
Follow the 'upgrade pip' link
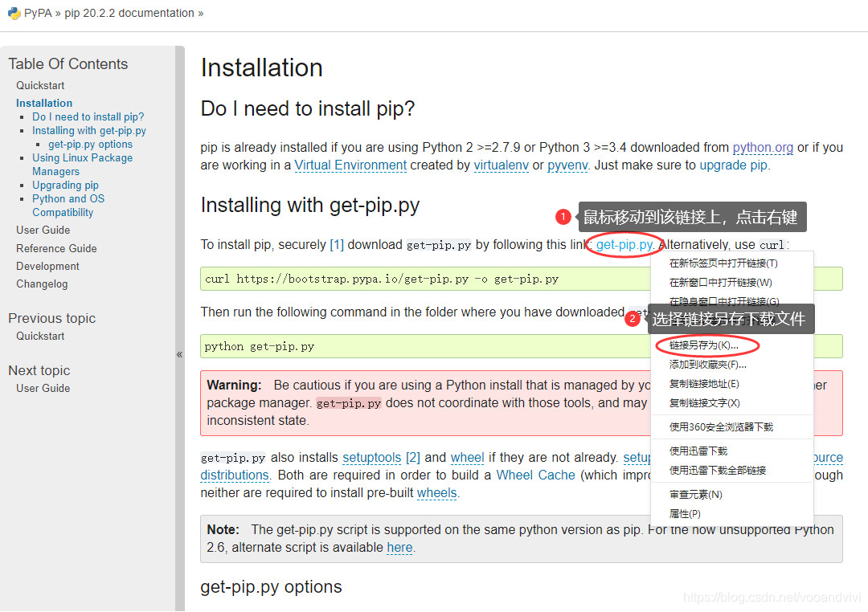coord(734,165)
